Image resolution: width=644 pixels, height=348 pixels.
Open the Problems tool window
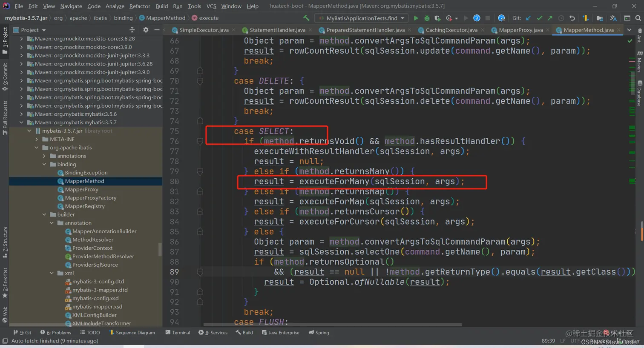click(55, 333)
